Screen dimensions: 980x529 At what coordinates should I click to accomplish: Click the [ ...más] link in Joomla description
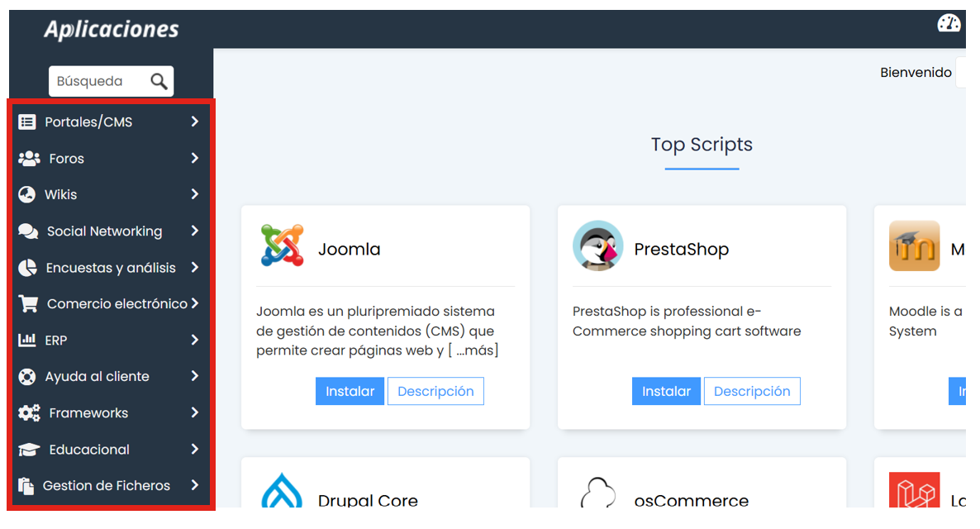(473, 350)
